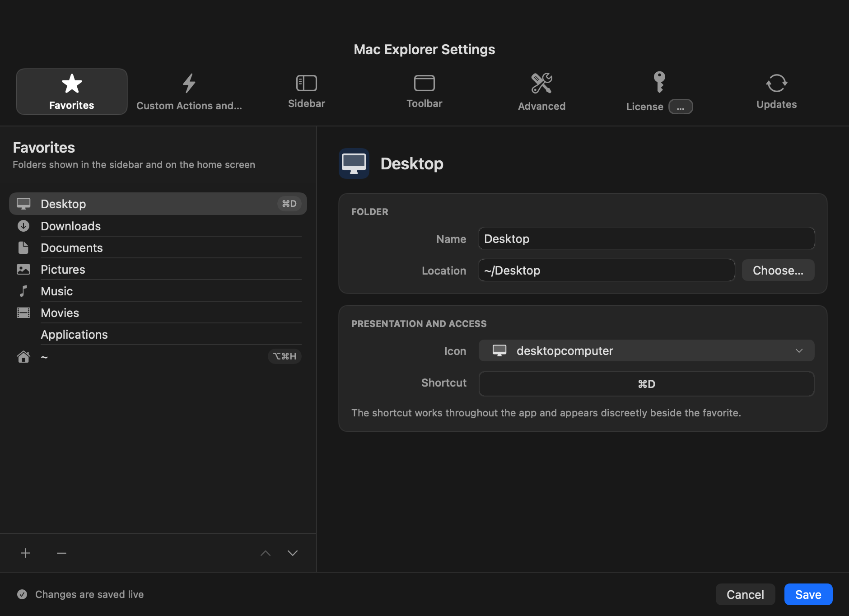Click the 'PRESENTATION AND ACCESS' heading
This screenshot has height=616, width=849.
[x=419, y=324]
